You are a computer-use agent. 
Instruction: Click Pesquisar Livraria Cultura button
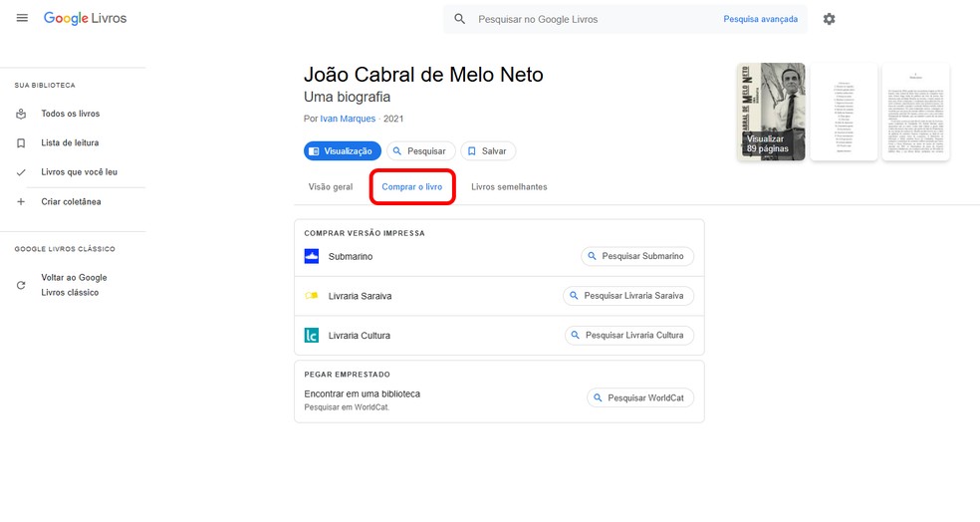(x=628, y=335)
